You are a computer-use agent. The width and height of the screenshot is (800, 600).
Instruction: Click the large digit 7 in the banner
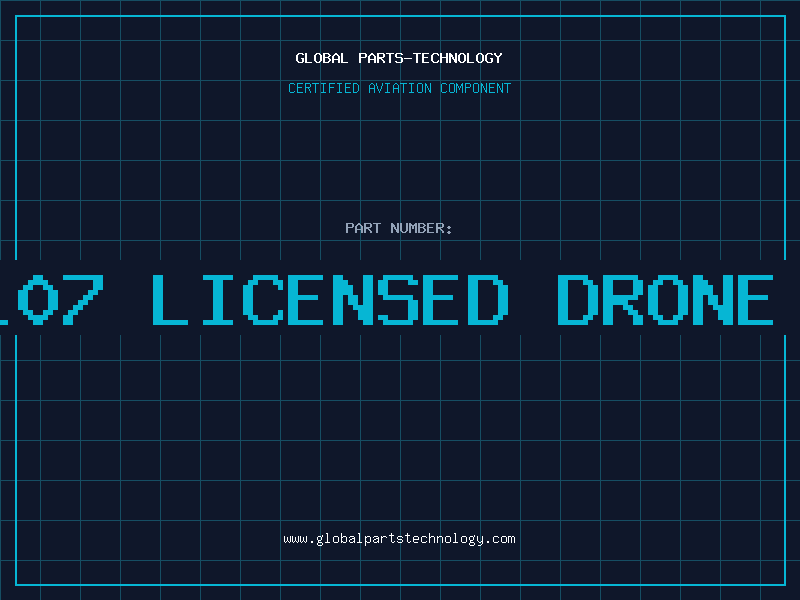click(x=83, y=299)
